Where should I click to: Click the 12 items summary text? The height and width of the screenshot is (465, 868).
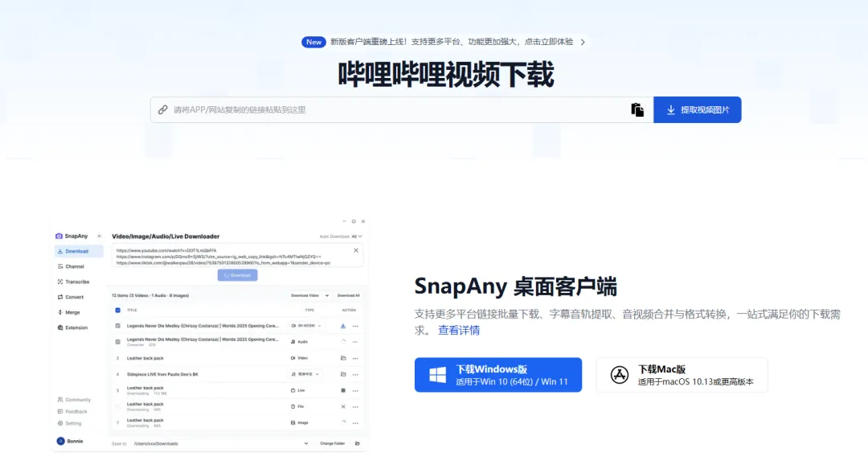tap(150, 295)
